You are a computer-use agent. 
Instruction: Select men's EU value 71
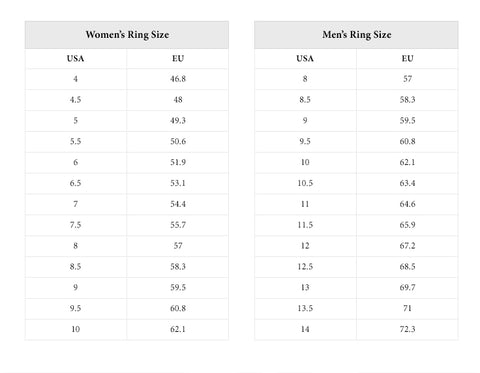(x=407, y=308)
